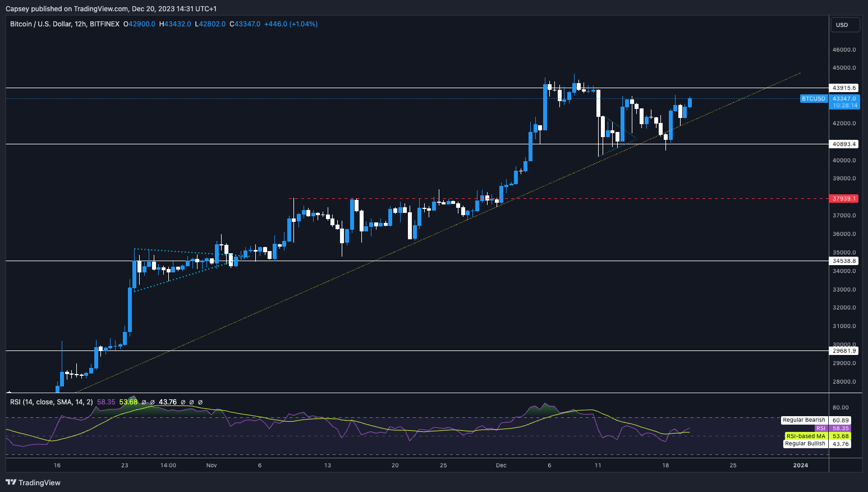Click the TradingView logo
Image resolution: width=868 pixels, height=492 pixels.
pyautogui.click(x=33, y=482)
